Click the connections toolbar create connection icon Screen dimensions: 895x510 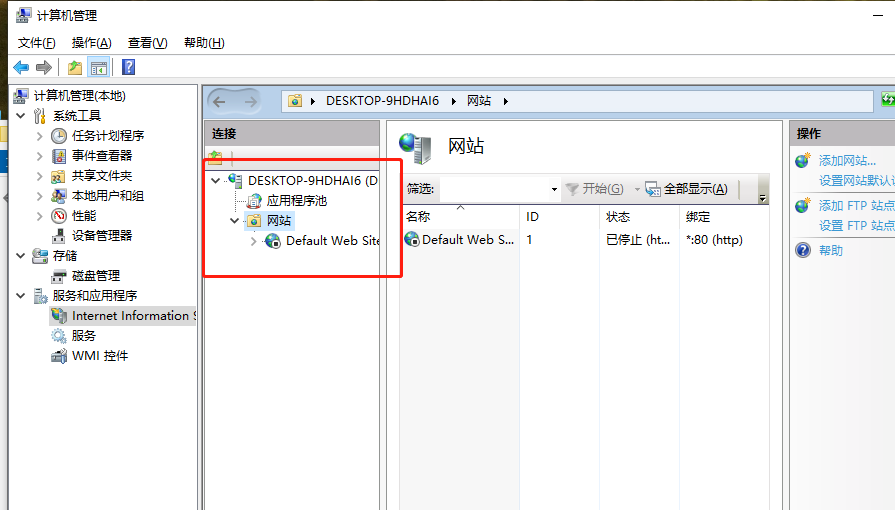pyautogui.click(x=215, y=157)
